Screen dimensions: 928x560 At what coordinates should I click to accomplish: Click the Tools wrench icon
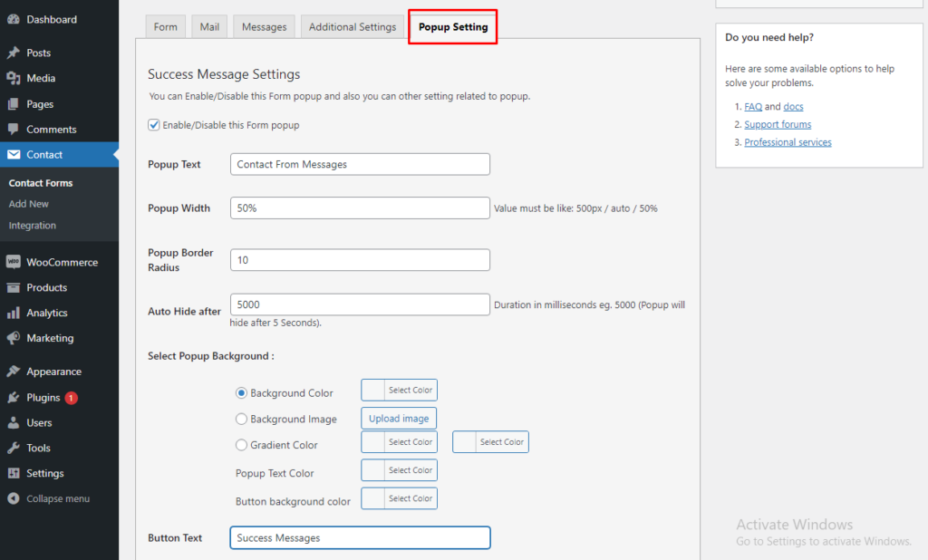tap(13, 449)
